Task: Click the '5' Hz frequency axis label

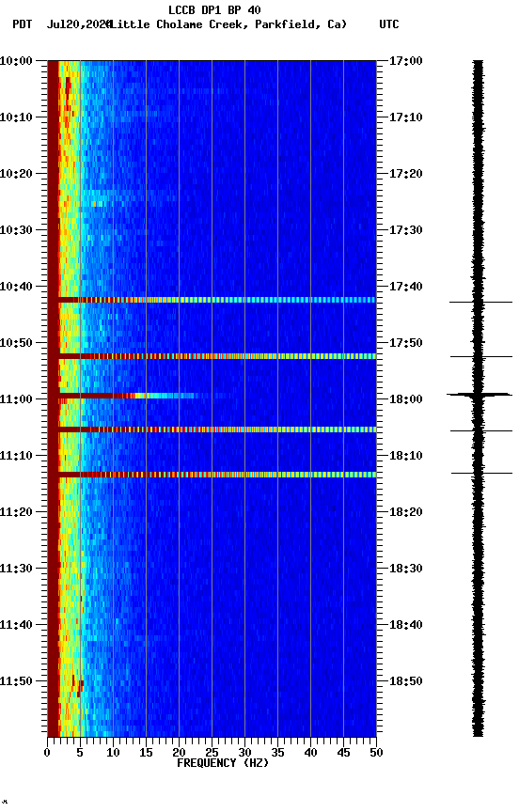Action: pyautogui.click(x=80, y=753)
